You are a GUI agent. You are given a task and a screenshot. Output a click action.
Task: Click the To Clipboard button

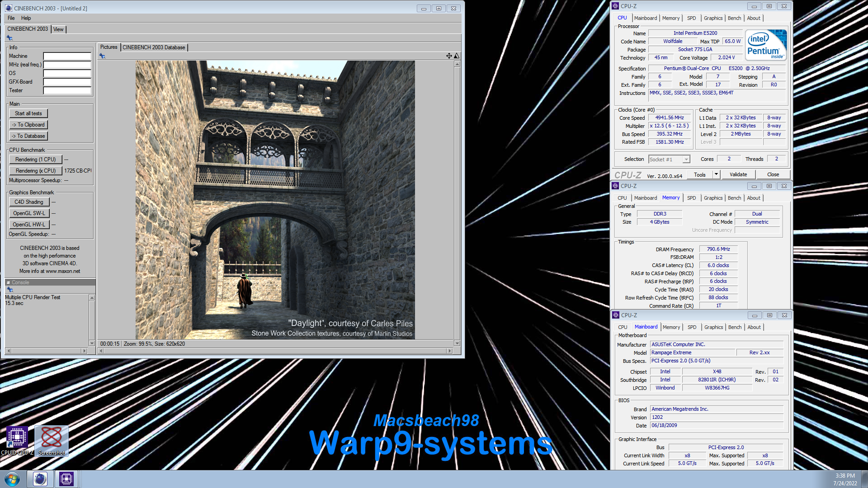coord(28,125)
